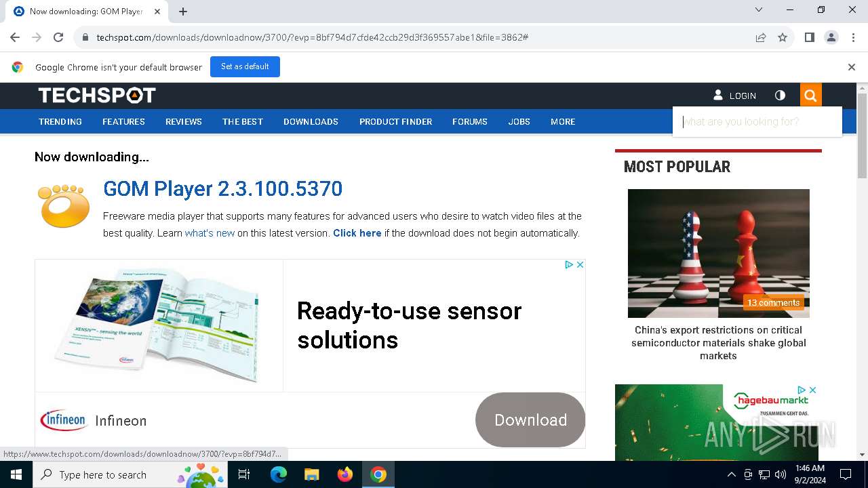Launch Firefox from the taskbar

[x=345, y=474]
